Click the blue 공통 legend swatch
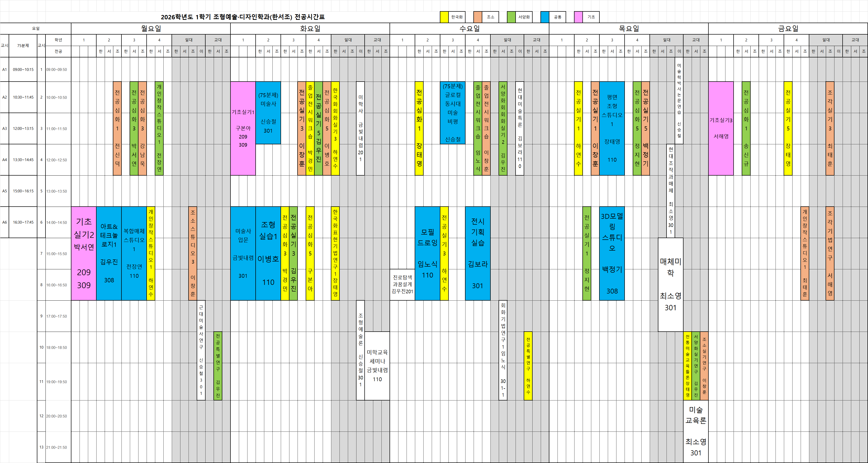 pyautogui.click(x=545, y=17)
